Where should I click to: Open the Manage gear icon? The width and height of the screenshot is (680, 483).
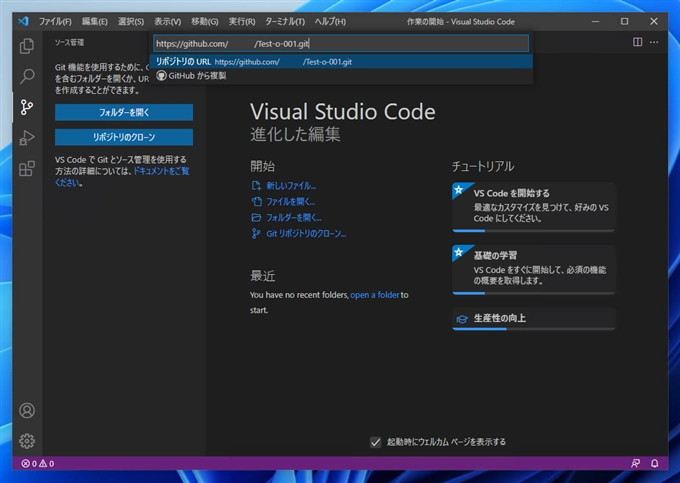pos(27,441)
